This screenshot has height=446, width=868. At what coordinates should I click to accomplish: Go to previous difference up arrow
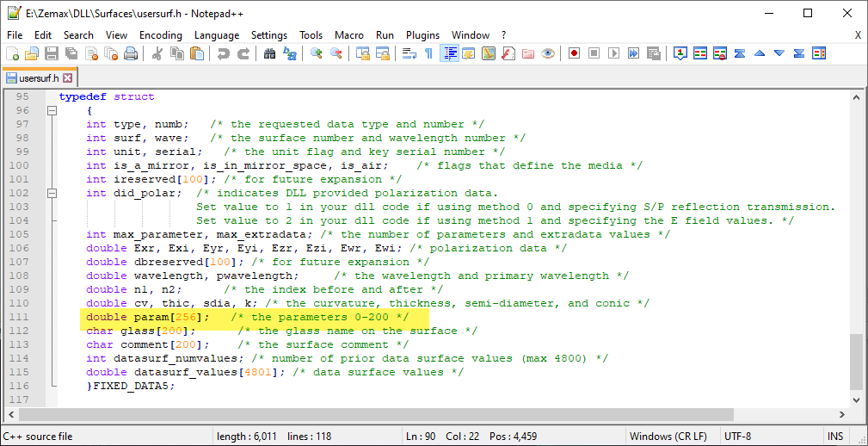(x=760, y=53)
